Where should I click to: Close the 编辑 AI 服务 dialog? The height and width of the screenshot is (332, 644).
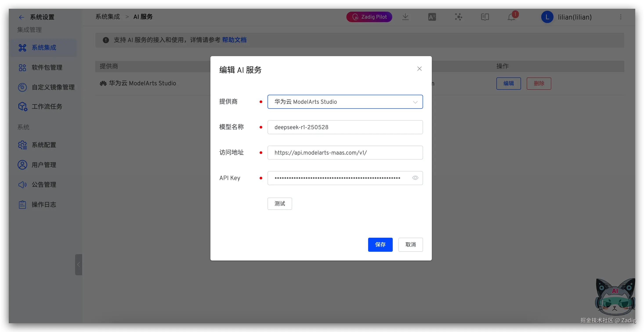tap(419, 69)
